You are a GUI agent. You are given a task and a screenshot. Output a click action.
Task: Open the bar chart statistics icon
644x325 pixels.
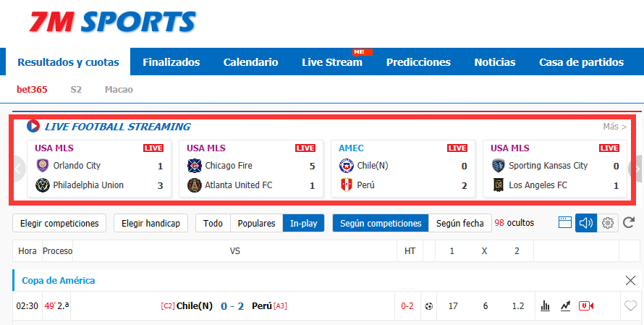(545, 305)
